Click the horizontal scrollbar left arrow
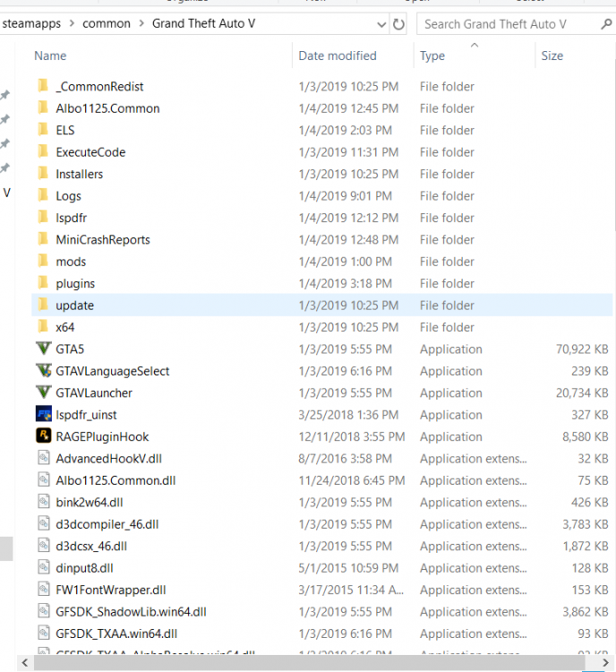This screenshot has width=616, height=672. click(x=25, y=662)
